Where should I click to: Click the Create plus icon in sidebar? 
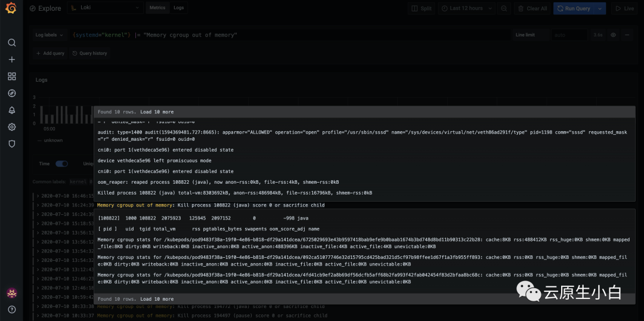tap(11, 60)
